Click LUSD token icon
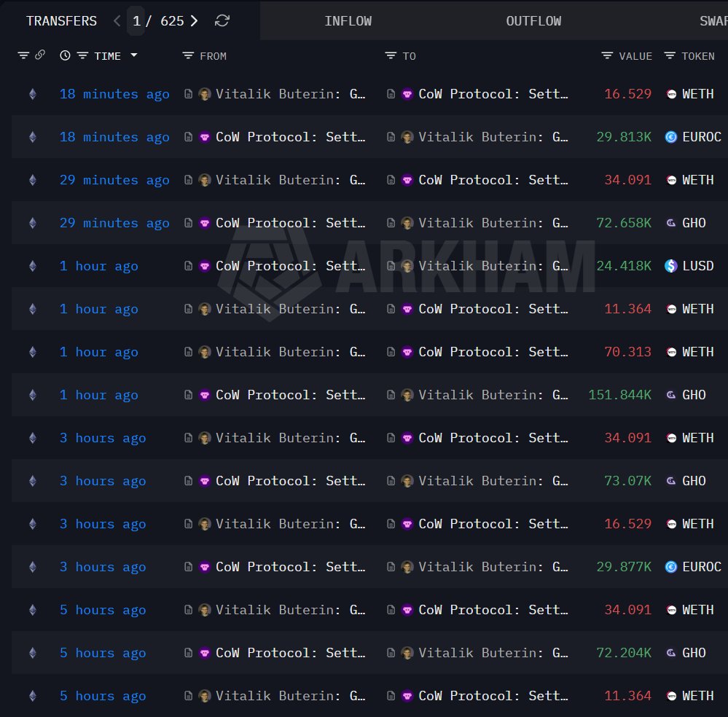 pos(671,266)
